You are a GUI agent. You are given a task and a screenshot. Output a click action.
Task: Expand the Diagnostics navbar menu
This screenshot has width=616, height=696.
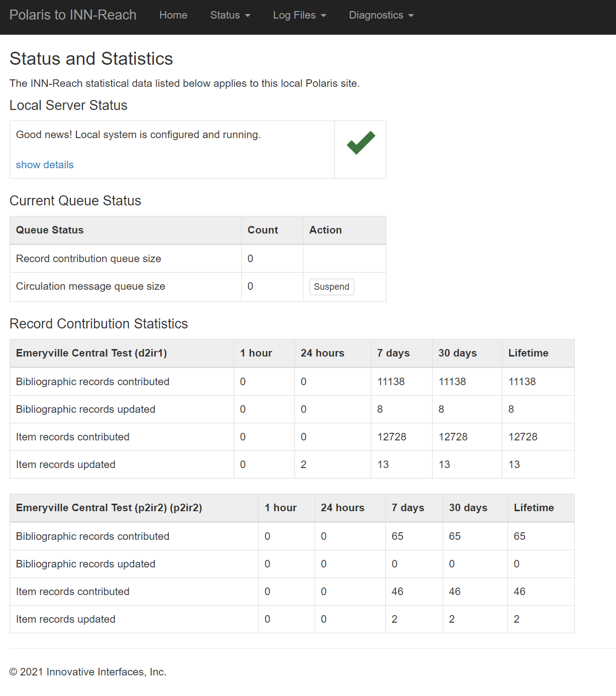pos(381,15)
